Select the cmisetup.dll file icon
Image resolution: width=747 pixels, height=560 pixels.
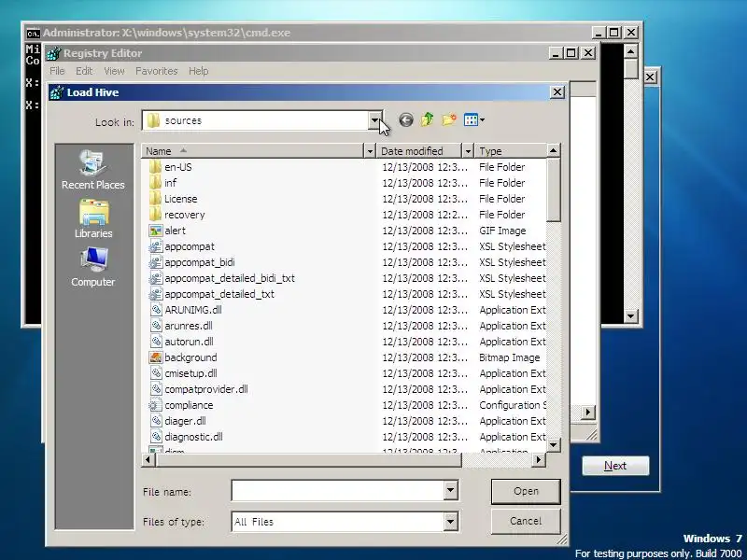(156, 373)
